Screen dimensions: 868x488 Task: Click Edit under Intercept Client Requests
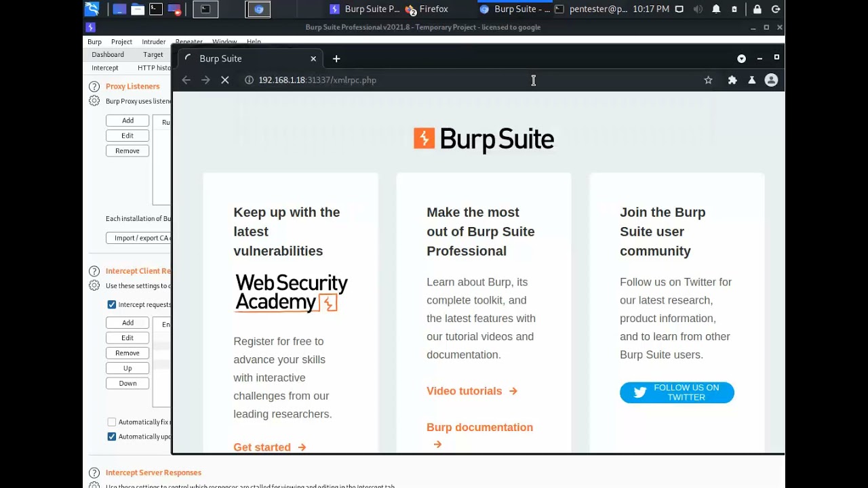point(127,338)
